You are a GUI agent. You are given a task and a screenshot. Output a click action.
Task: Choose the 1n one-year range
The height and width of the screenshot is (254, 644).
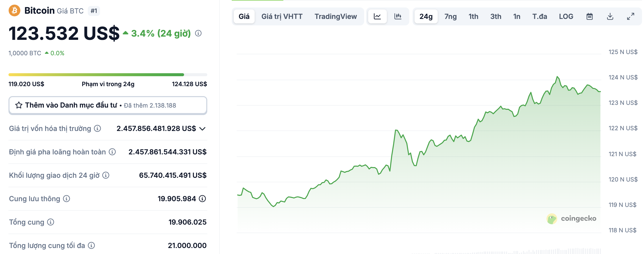[517, 16]
